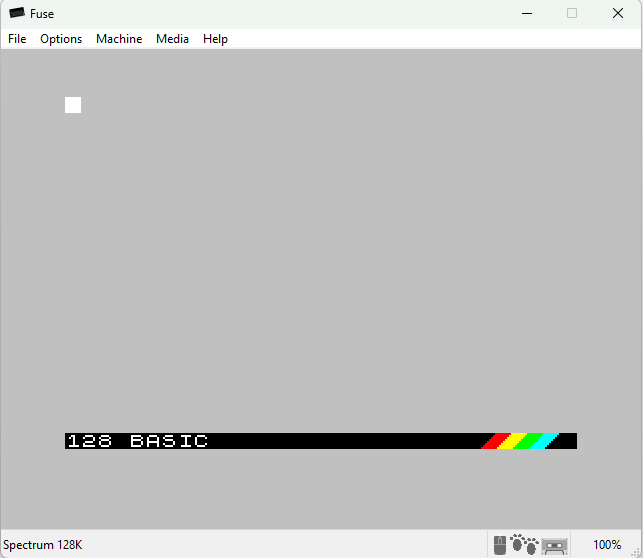Image resolution: width=643 pixels, height=558 pixels.
Task: Open the Options menu
Action: pos(61,39)
